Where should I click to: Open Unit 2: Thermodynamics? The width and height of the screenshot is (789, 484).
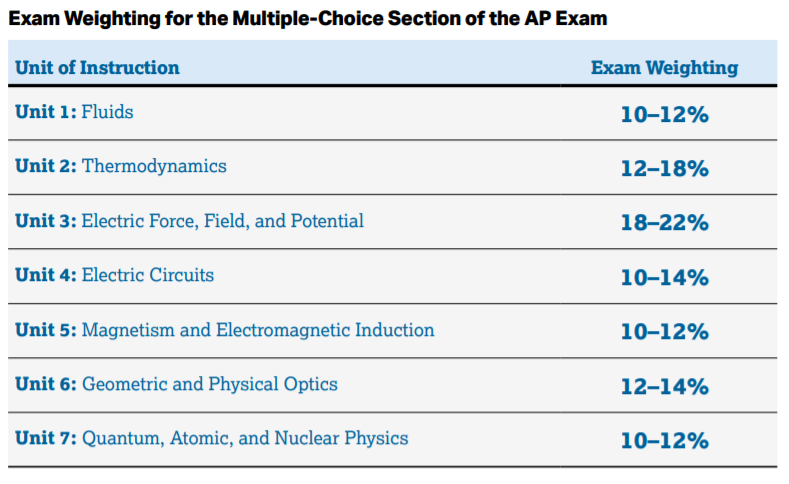[x=121, y=166]
